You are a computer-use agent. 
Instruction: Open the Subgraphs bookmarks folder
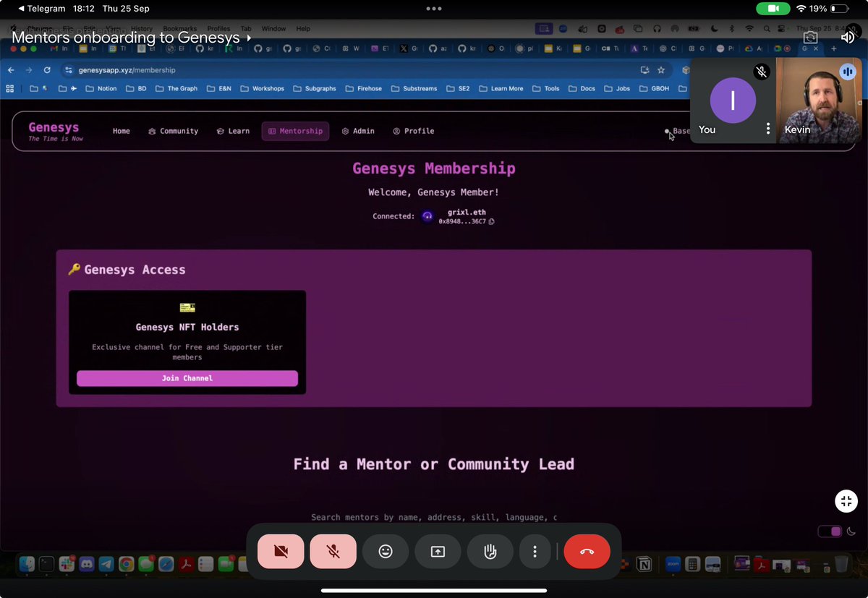[x=314, y=88]
